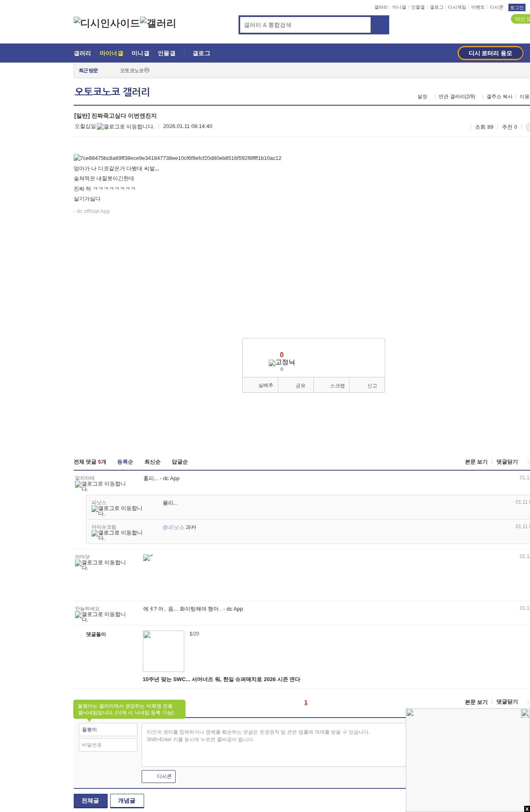Click the 최근방문 label

coord(88,70)
